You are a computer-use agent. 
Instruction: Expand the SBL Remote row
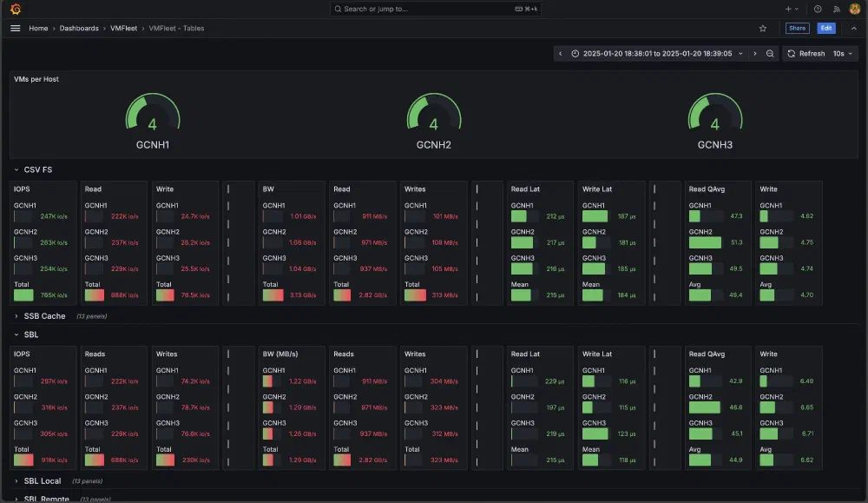tap(16, 499)
